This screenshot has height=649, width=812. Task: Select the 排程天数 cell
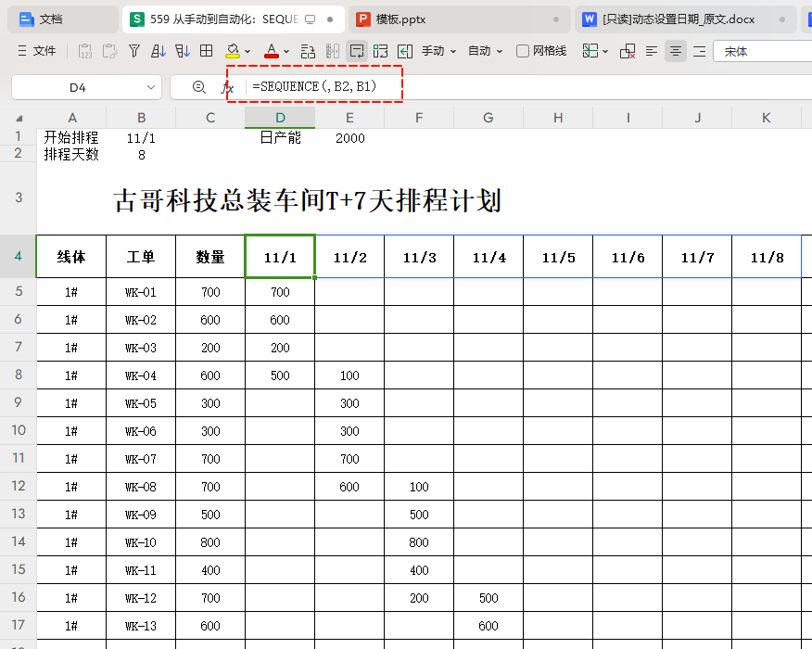click(x=71, y=154)
